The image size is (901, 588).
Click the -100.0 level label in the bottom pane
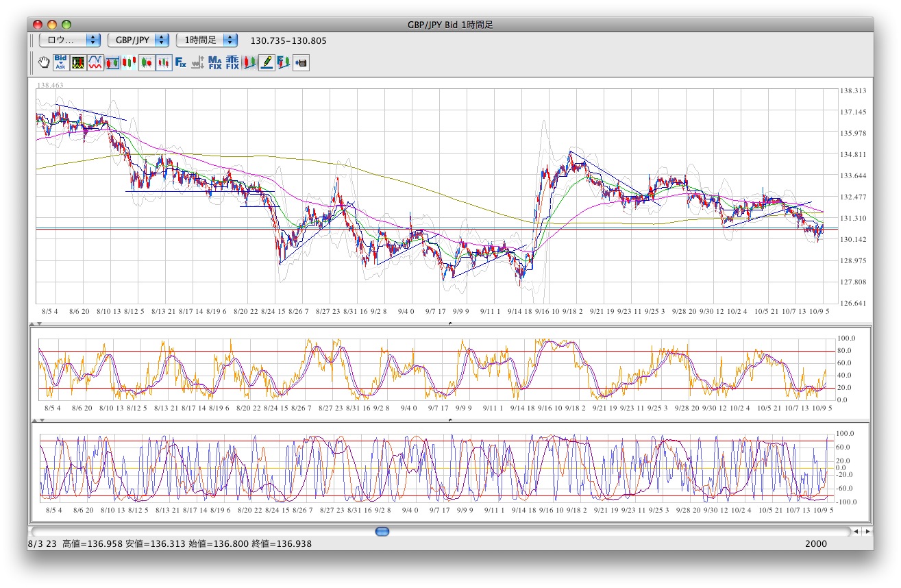coord(847,502)
